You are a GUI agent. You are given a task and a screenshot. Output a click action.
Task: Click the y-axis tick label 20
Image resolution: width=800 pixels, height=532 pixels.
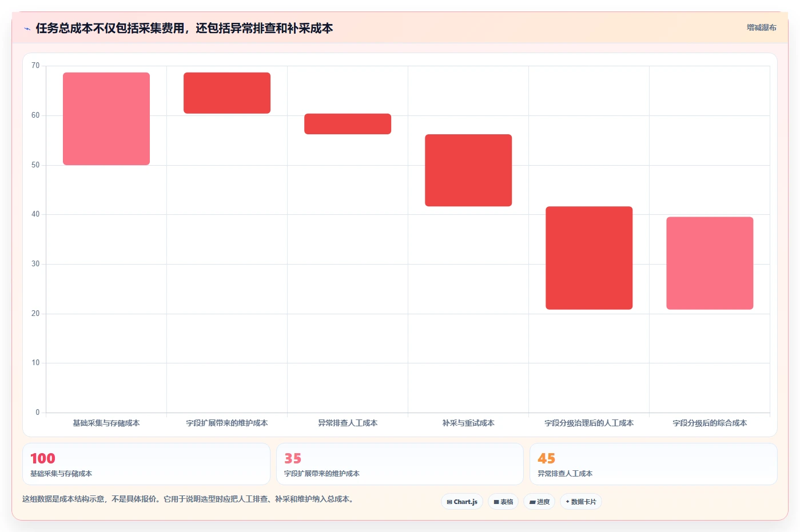(35, 314)
